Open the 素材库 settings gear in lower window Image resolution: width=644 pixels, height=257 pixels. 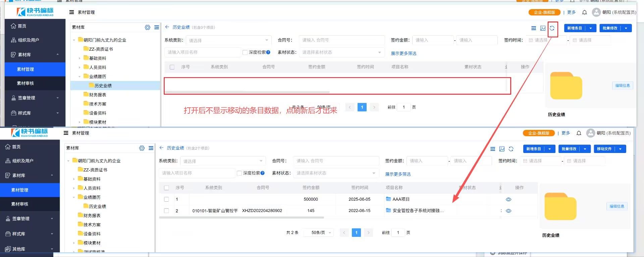(142, 148)
